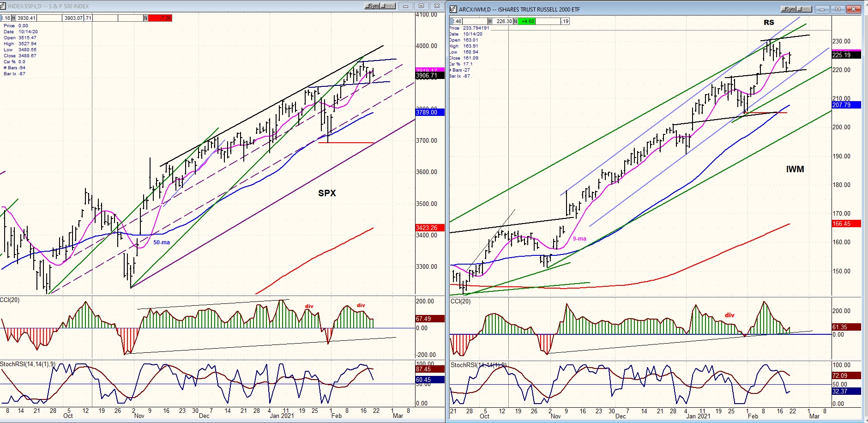The image size is (868, 423).
Task: Toggle the Sym checkbox in IWM window
Action: click(x=784, y=10)
